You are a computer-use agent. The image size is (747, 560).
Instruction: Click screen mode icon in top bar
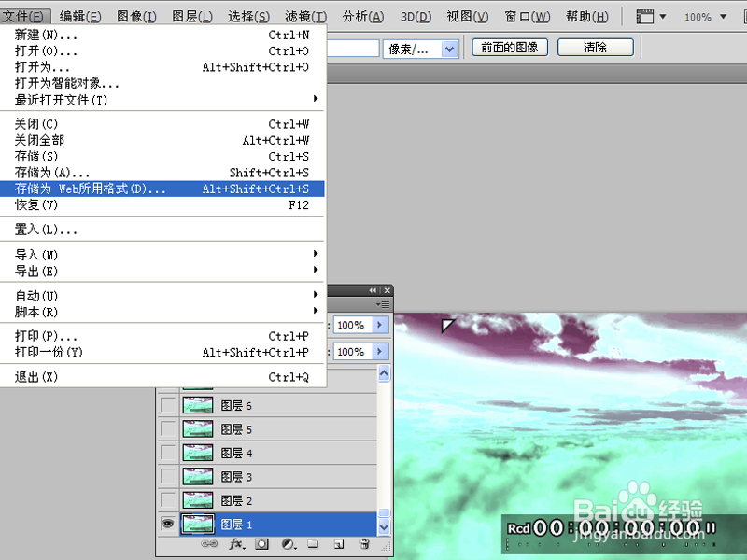click(644, 17)
